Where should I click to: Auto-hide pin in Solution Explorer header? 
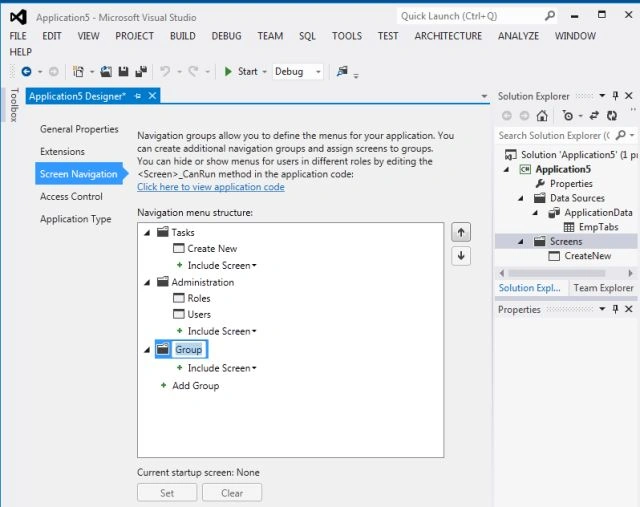coord(615,96)
